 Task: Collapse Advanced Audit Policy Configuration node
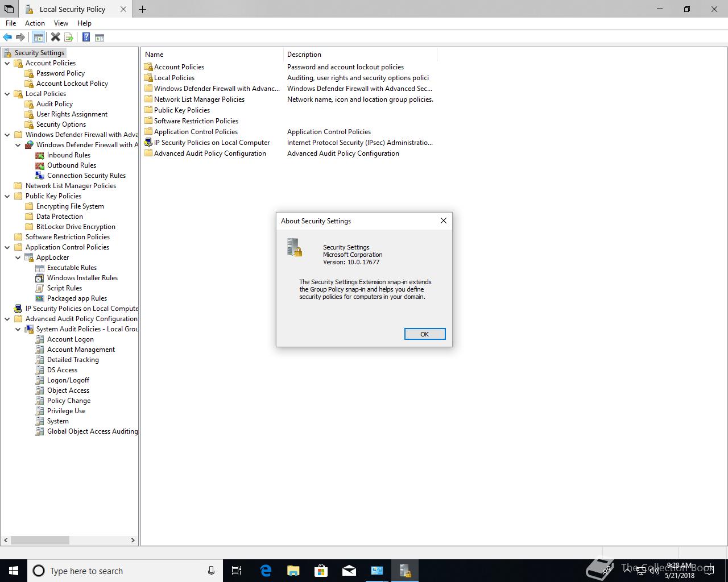point(7,319)
